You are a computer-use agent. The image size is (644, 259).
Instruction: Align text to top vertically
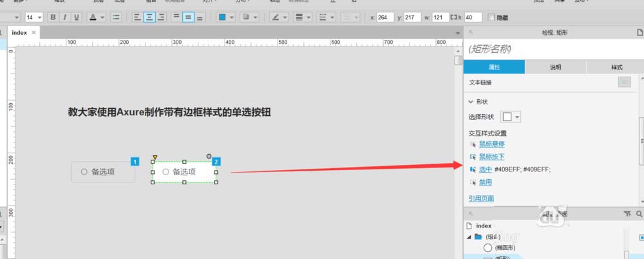point(176,17)
